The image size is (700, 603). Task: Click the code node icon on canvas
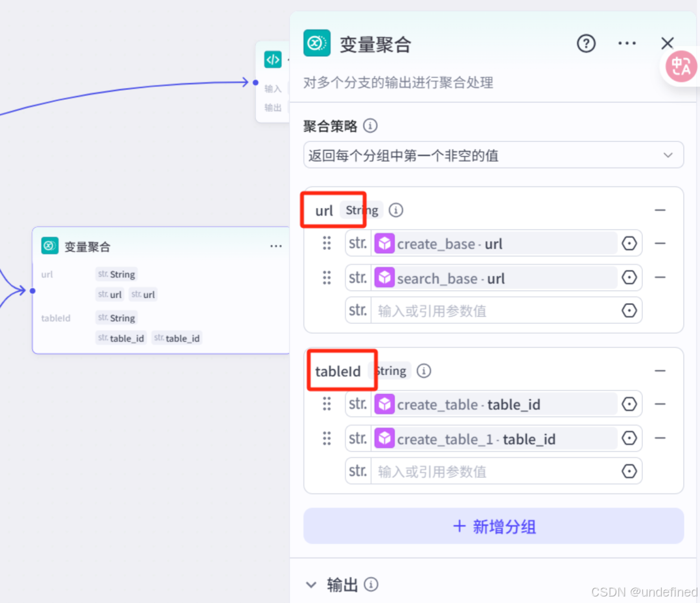pyautogui.click(x=273, y=60)
